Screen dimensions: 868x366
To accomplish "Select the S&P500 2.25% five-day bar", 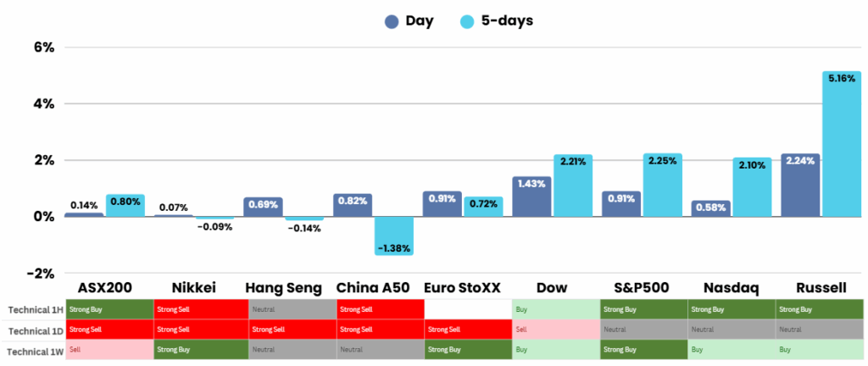I will coord(662,185).
